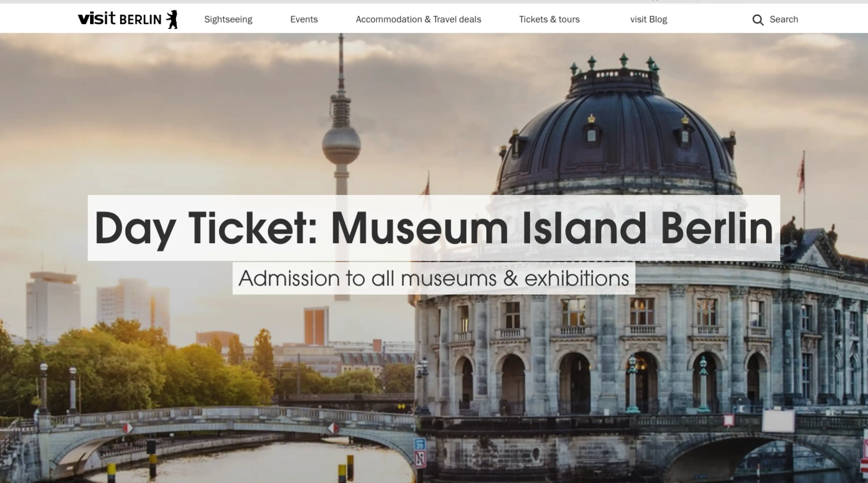Click the bear icon in the logo

tap(172, 19)
